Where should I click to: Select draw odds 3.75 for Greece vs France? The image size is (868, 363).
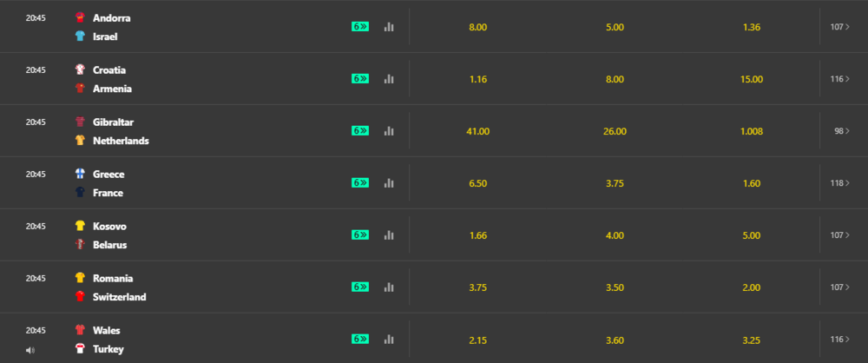(x=615, y=183)
